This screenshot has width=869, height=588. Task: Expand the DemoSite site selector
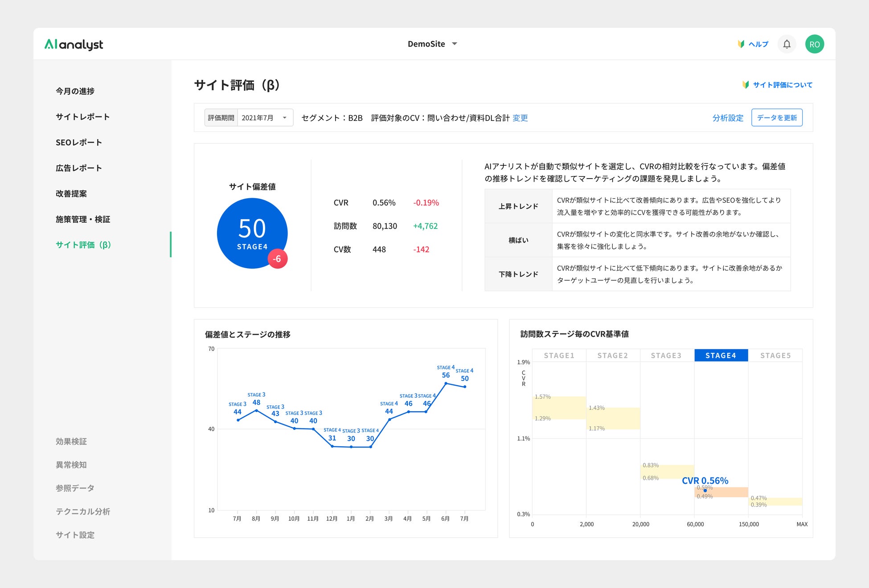426,44
